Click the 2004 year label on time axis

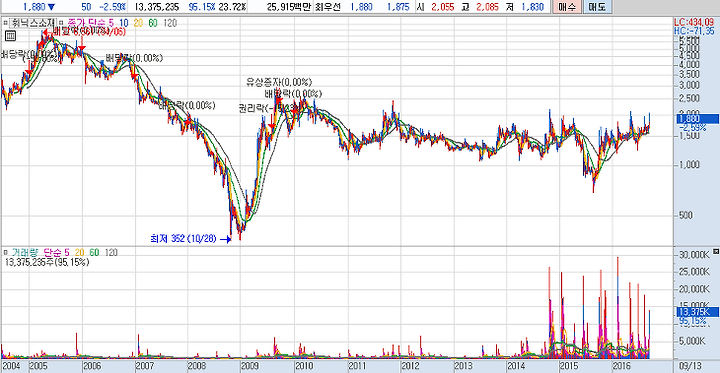11,367
